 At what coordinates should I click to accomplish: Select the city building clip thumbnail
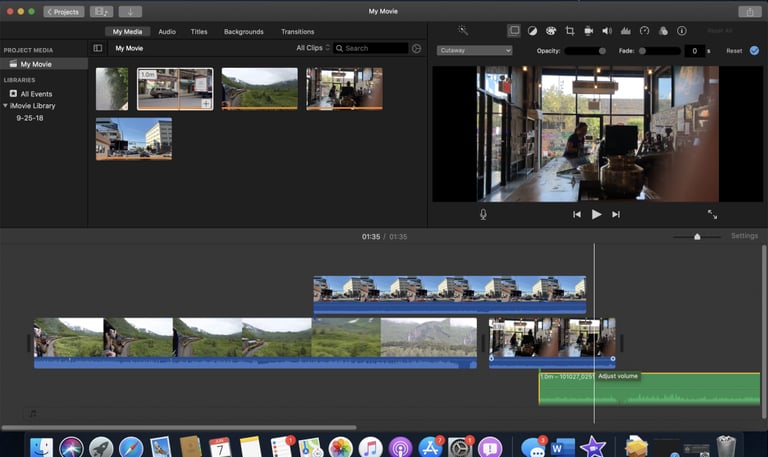[x=134, y=139]
